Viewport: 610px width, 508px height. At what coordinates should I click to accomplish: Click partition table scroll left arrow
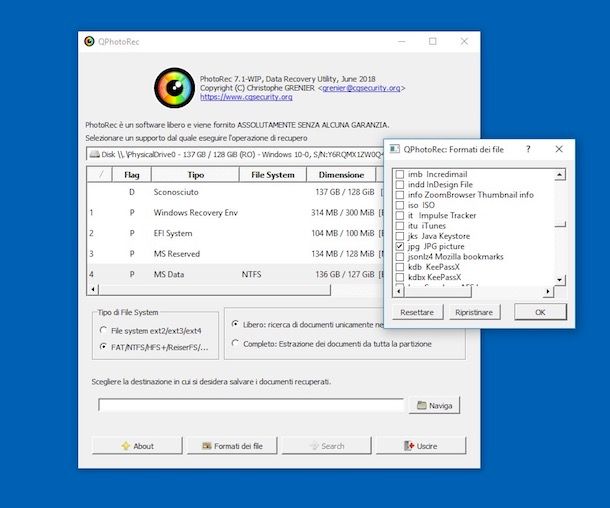(x=93, y=290)
